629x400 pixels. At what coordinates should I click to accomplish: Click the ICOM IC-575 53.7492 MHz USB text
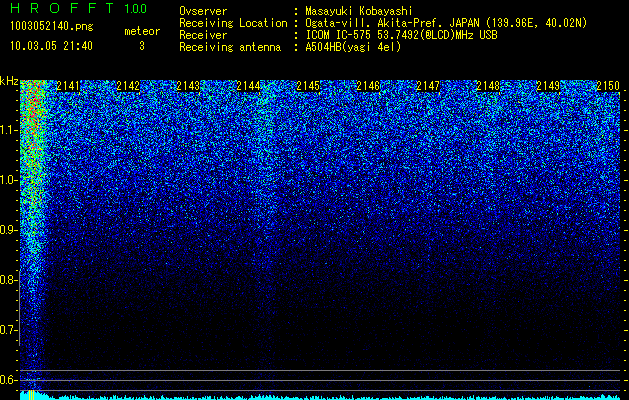pos(402,35)
